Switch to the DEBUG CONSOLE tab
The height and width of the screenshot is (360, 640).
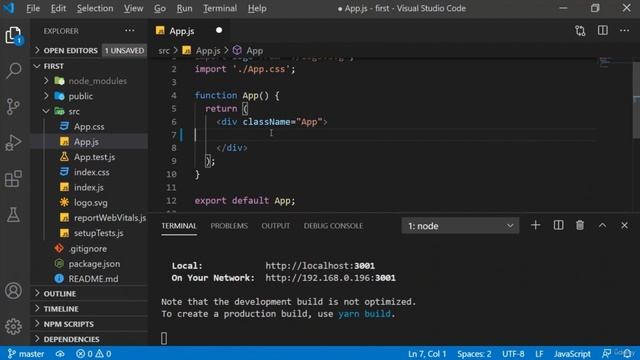tap(333, 226)
